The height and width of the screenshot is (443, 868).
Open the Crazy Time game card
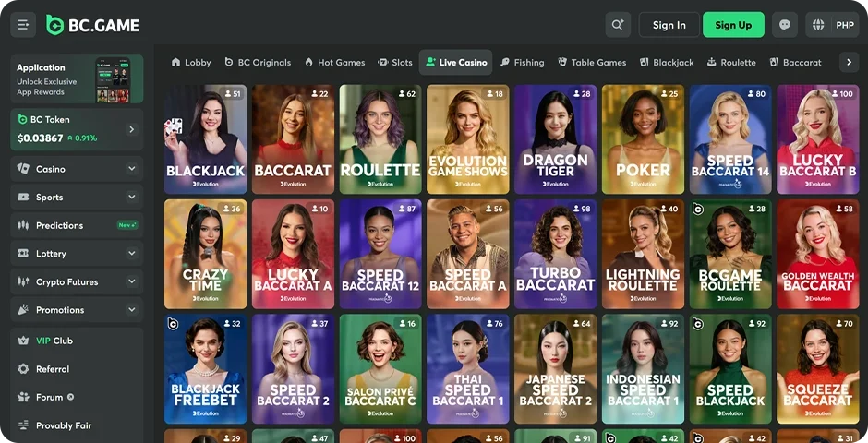[x=205, y=254]
